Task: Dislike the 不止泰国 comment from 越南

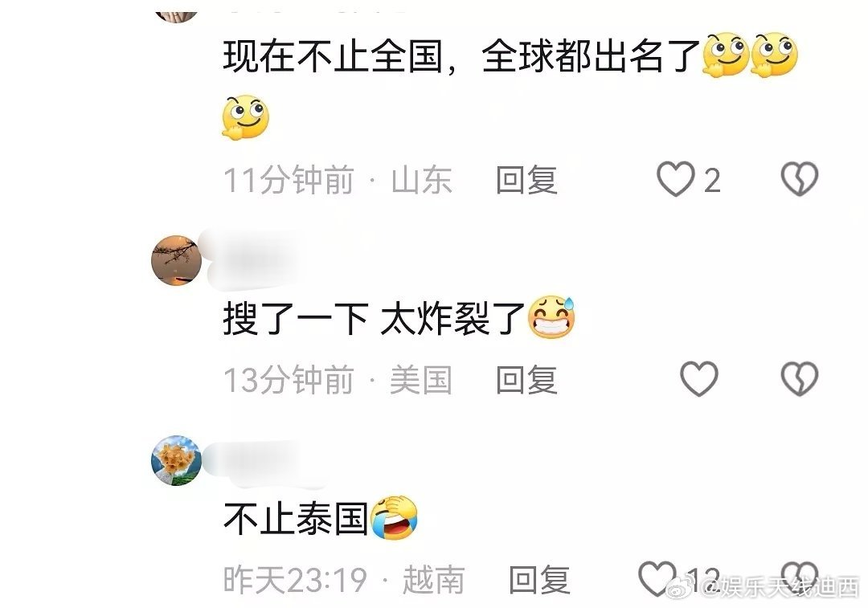Action: pyautogui.click(x=800, y=578)
